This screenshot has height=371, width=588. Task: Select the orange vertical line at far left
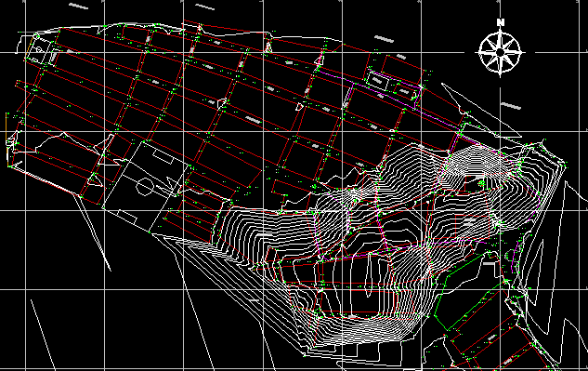tap(6, 126)
